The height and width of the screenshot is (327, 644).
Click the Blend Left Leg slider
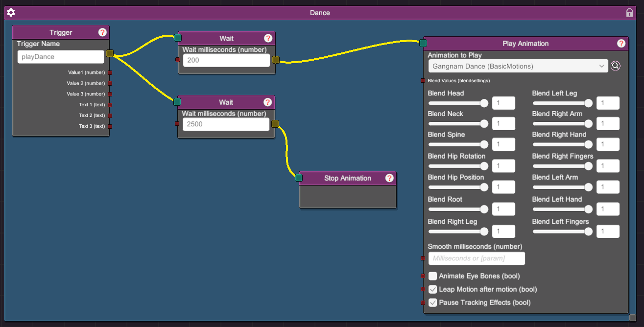(563, 103)
